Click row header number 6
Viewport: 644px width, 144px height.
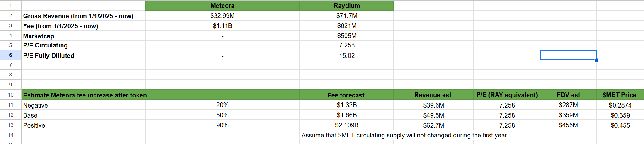10,55
